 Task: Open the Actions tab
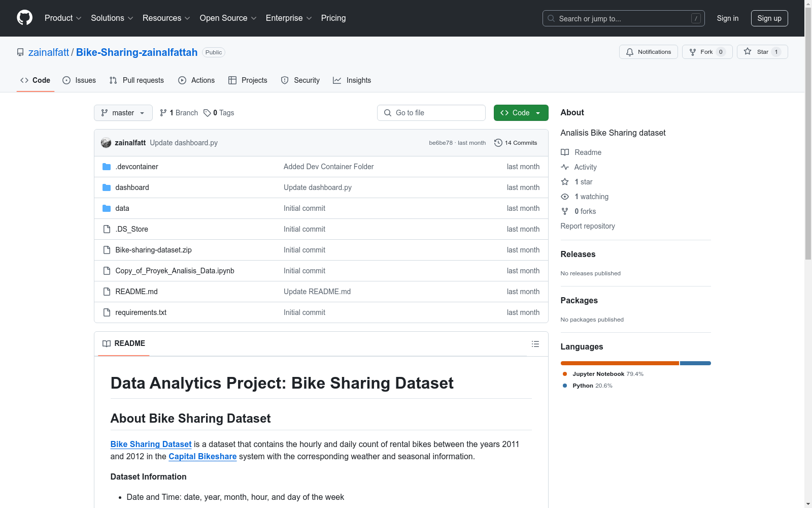[x=196, y=80]
